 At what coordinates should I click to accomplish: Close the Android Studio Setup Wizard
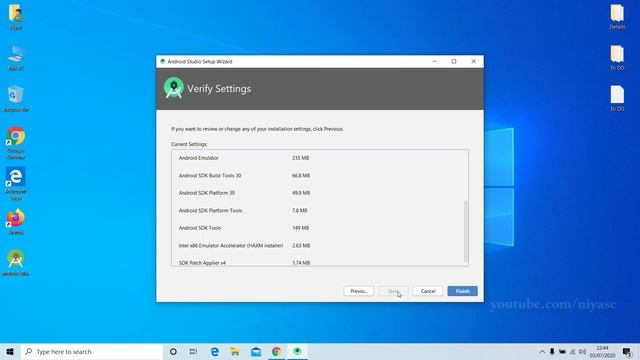[x=473, y=61]
